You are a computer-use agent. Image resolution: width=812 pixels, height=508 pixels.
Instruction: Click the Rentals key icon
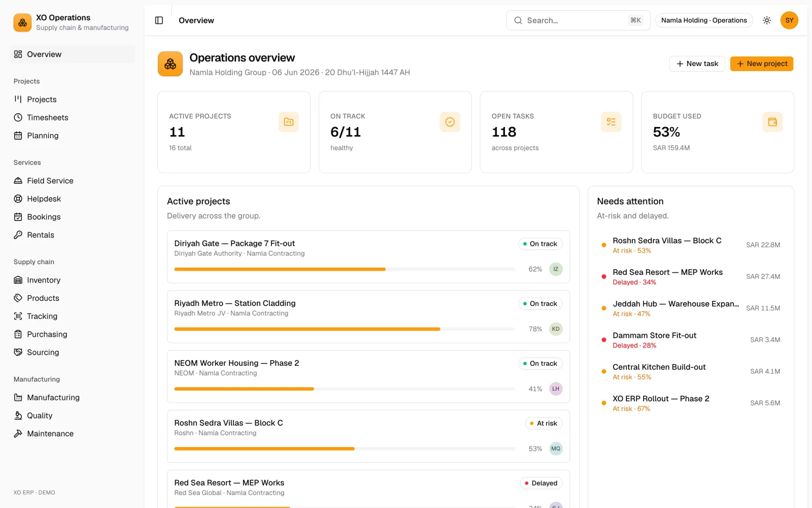pos(18,235)
